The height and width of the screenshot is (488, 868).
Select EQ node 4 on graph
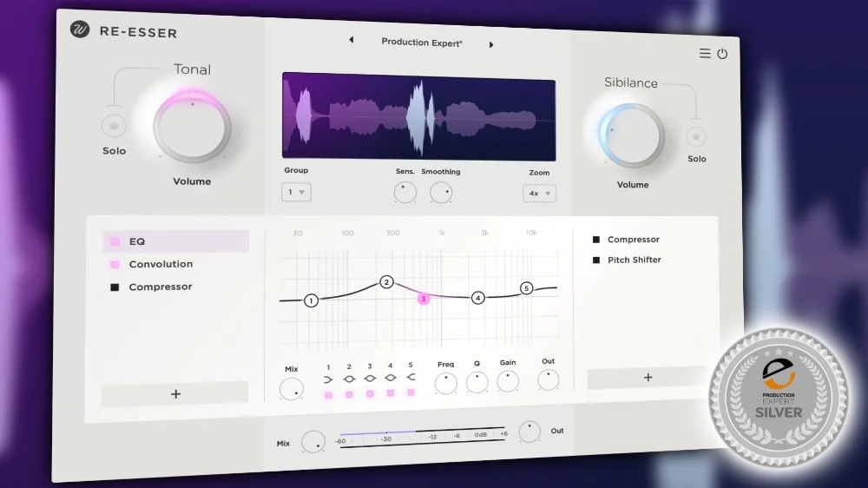pos(477,298)
